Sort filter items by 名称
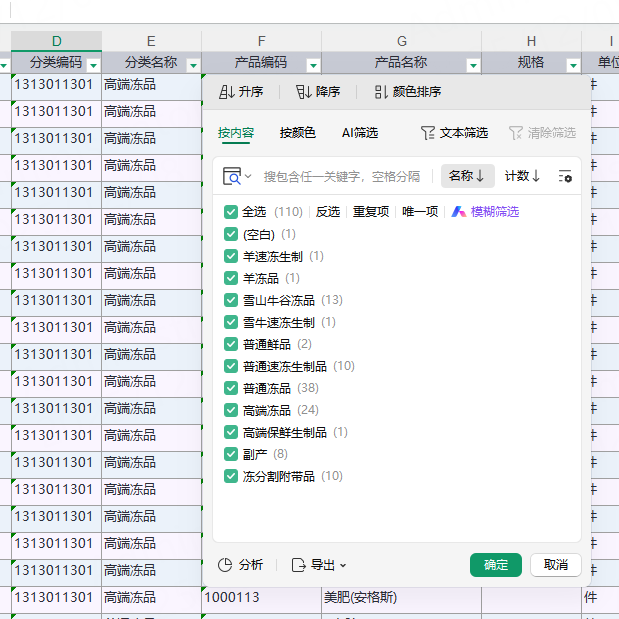The image size is (619, 619). (467, 176)
